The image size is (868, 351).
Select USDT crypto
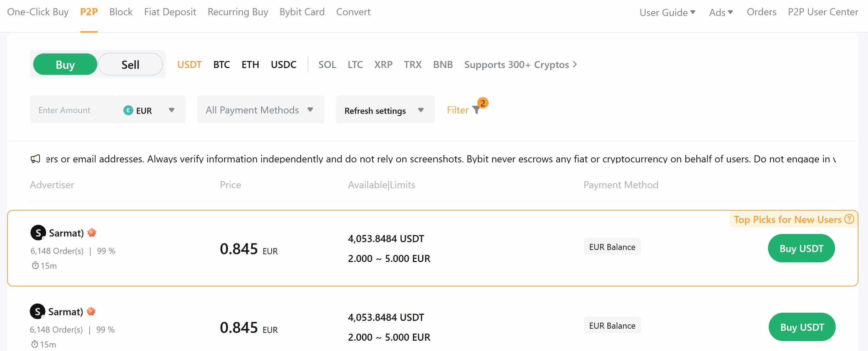pyautogui.click(x=189, y=65)
